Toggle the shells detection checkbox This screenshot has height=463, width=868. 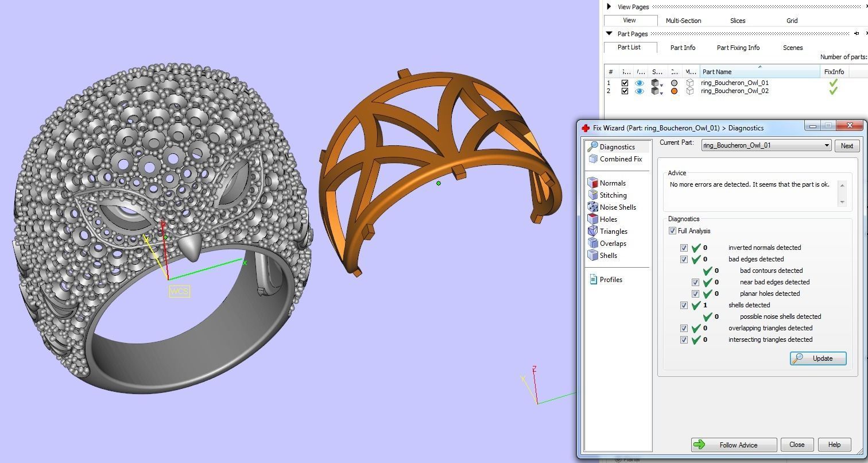coord(684,305)
